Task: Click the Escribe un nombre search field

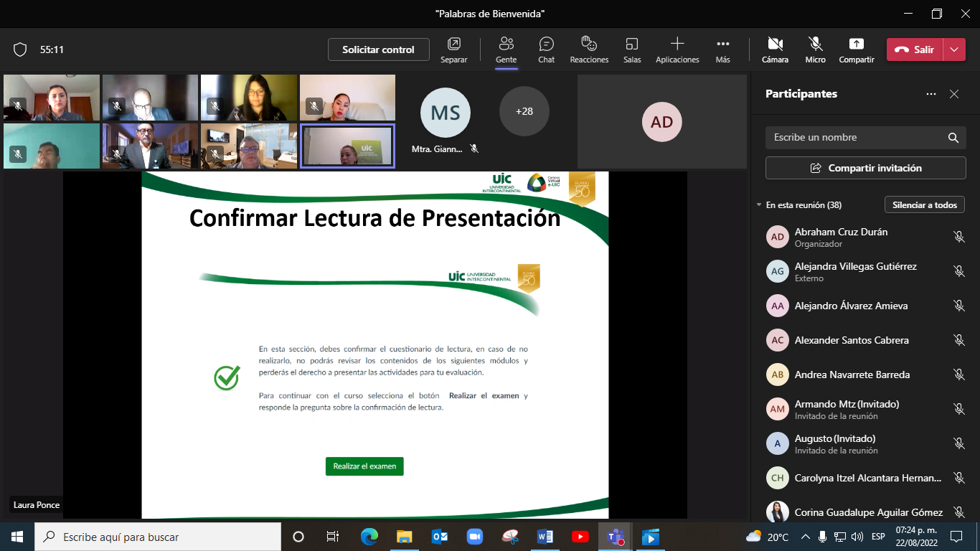Action: 866,137
